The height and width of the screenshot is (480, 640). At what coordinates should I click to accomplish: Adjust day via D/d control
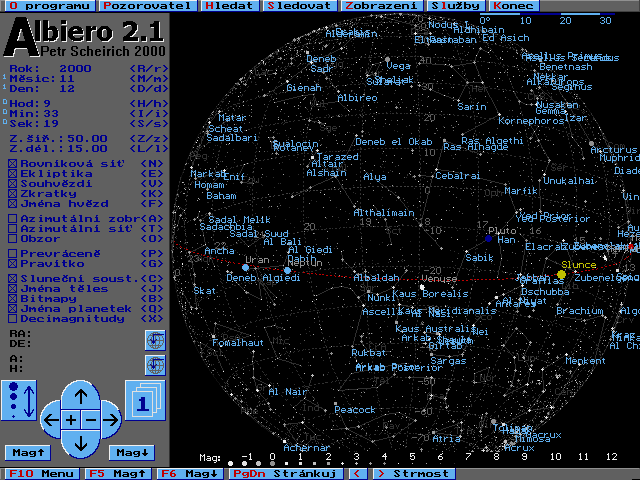point(149,89)
